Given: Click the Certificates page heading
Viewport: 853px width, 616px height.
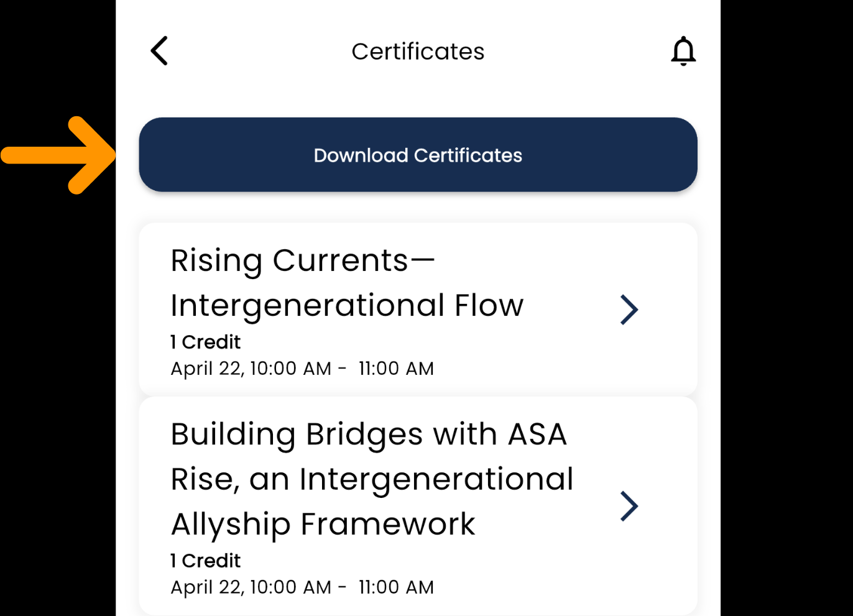Looking at the screenshot, I should (417, 52).
